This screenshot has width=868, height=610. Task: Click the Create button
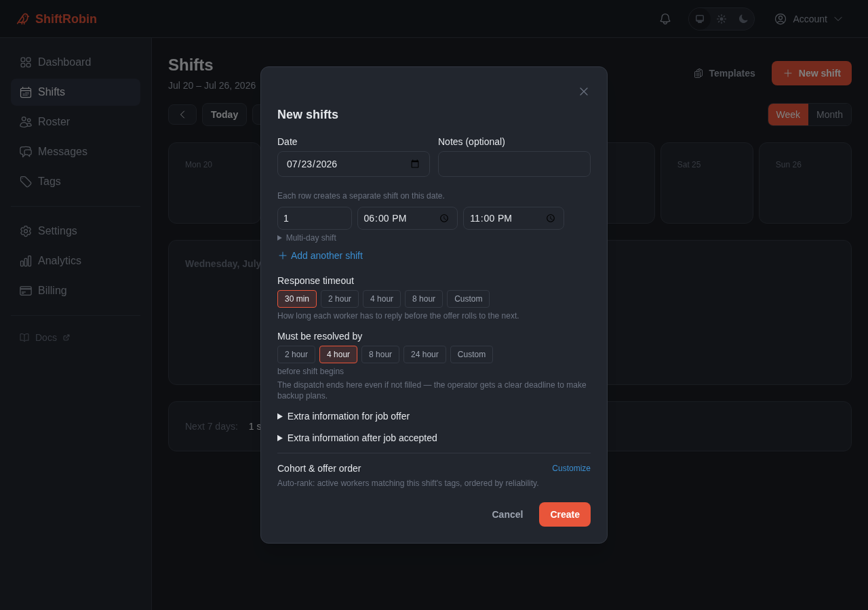(x=565, y=514)
